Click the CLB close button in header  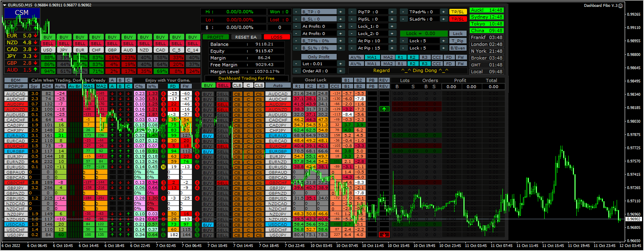pyautogui.click(x=237, y=85)
